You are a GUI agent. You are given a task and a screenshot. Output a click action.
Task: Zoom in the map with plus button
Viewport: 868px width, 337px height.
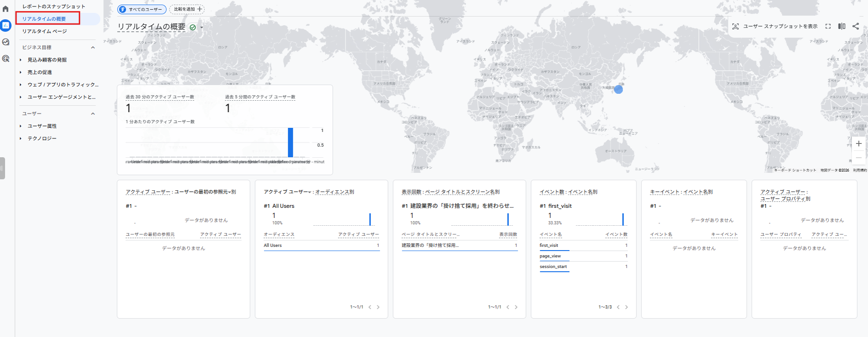pyautogui.click(x=858, y=144)
